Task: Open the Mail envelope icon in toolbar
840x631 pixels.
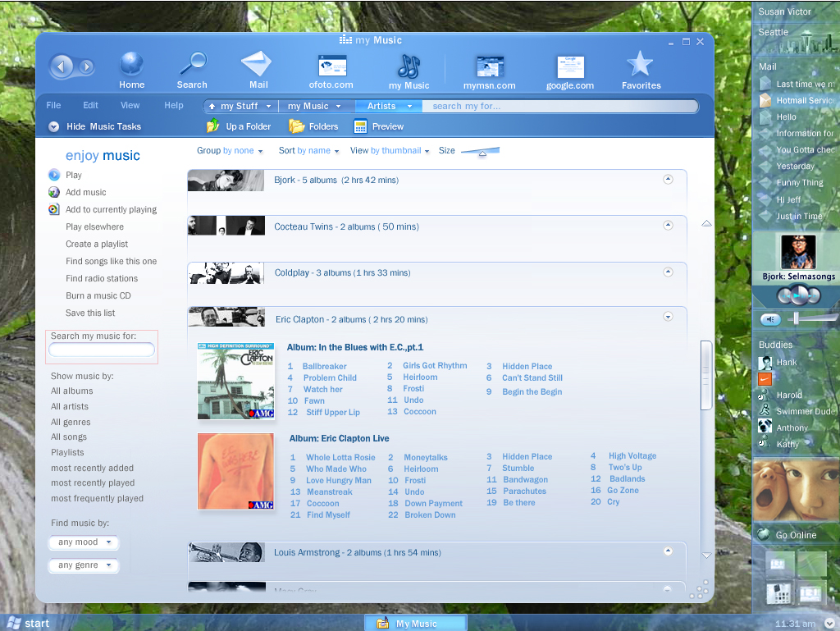Action: (257, 64)
